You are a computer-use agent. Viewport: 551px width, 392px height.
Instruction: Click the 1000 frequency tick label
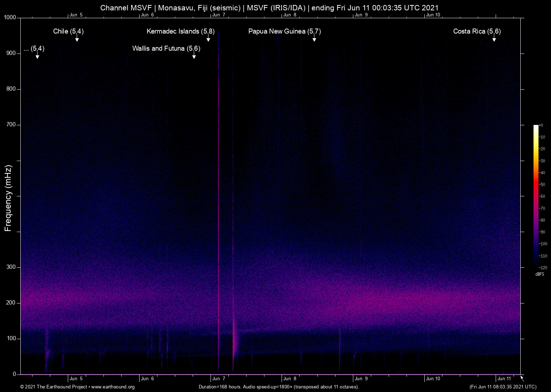10,17
